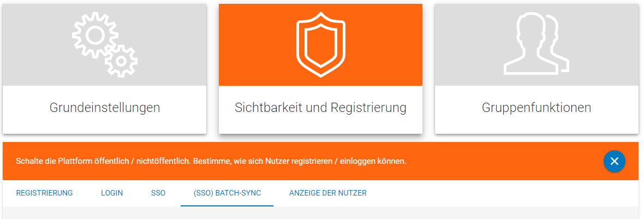The width and height of the screenshot is (644, 219).
Task: Click the blue underline of active tab
Action: pyautogui.click(x=227, y=205)
